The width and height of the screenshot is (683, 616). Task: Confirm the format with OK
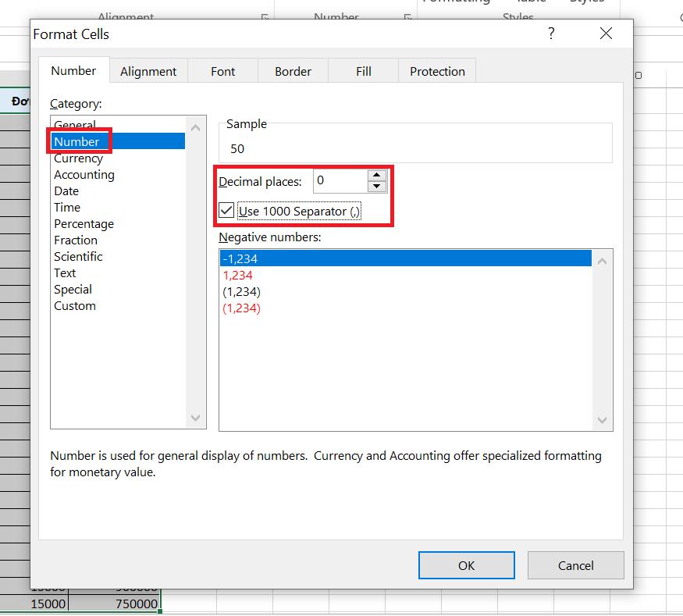tap(467, 565)
